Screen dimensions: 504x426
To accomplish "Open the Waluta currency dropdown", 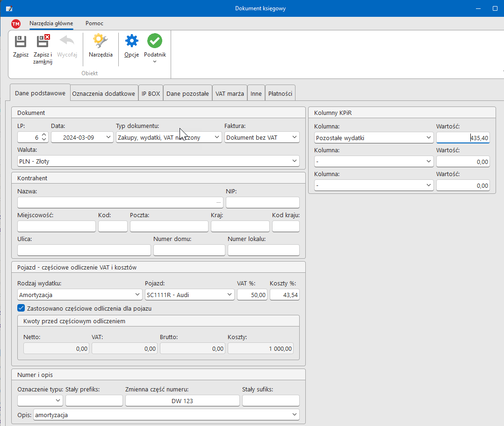I will (294, 161).
